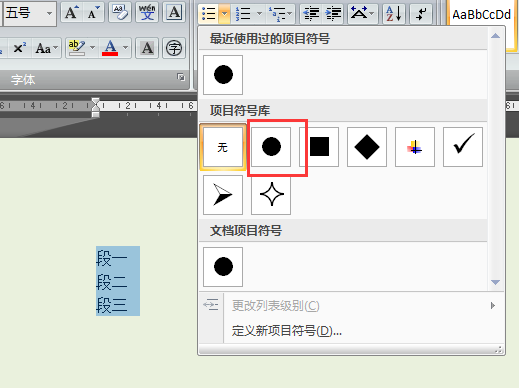Click the Shrink Font button
519x388 pixels.
point(93,13)
